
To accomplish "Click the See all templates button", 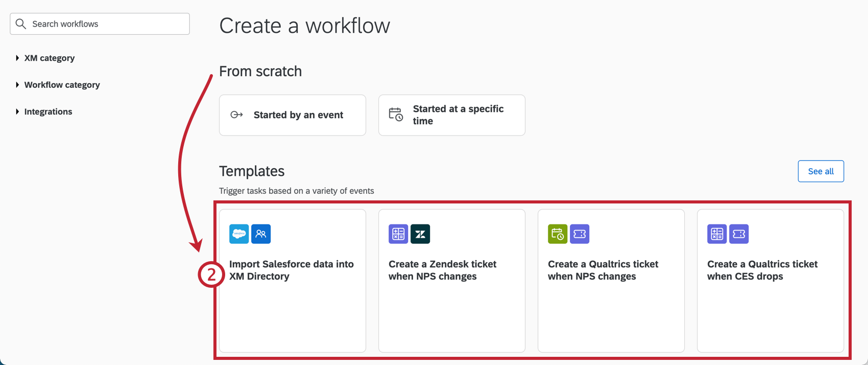I will coord(821,171).
